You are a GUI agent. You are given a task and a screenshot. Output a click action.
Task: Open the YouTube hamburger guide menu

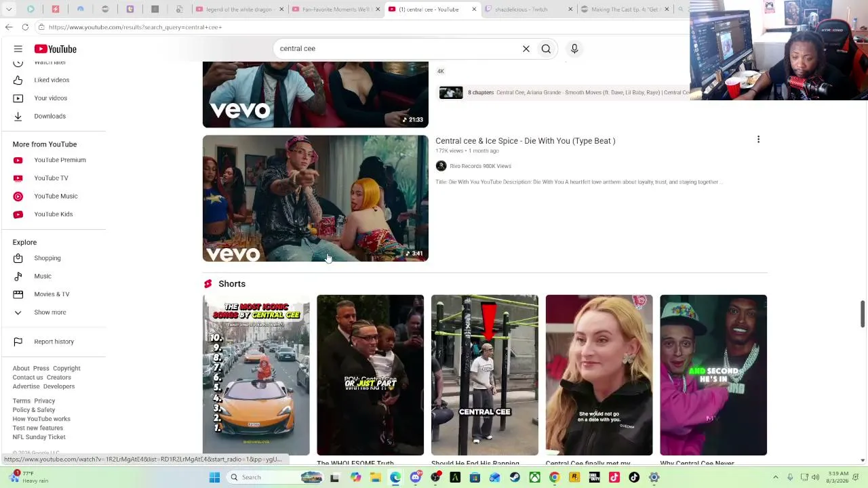tap(18, 49)
